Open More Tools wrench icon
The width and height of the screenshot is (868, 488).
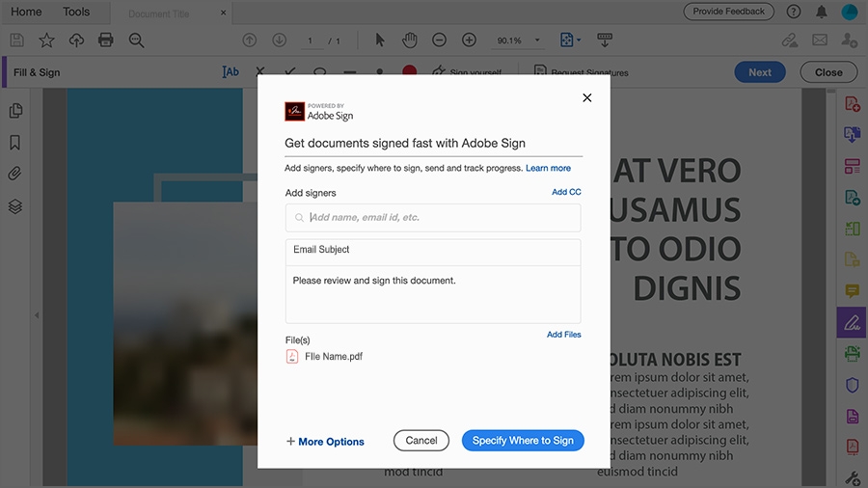852,478
